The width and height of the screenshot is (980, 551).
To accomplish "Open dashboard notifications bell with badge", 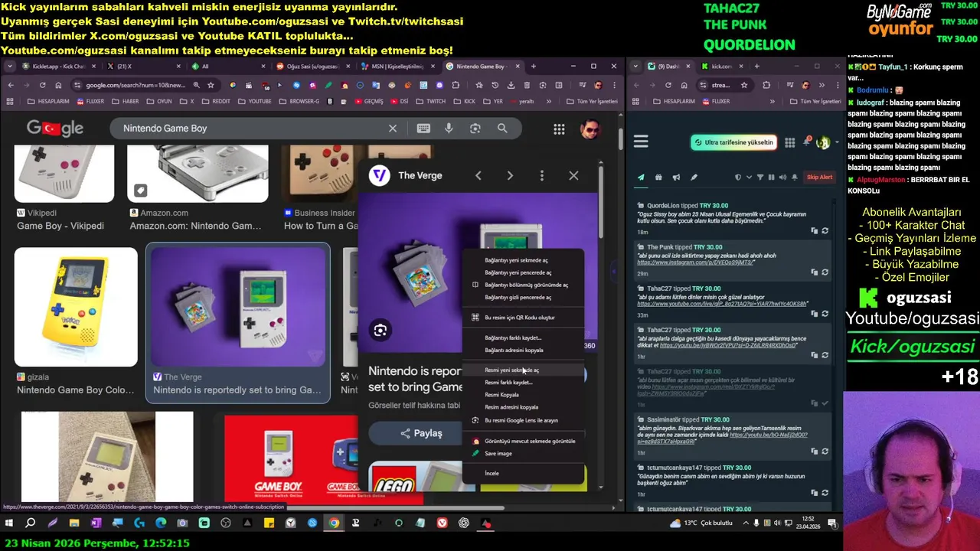I will click(x=806, y=142).
